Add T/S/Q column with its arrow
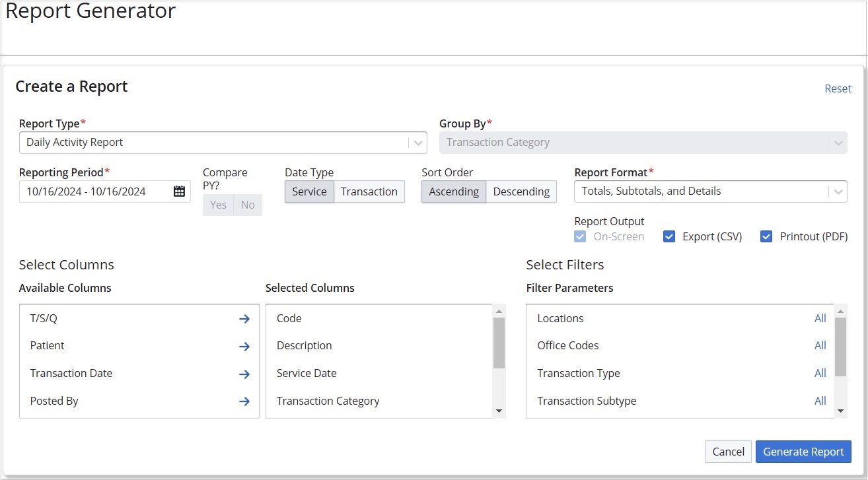Screen dimensions: 868x480 click(244, 319)
